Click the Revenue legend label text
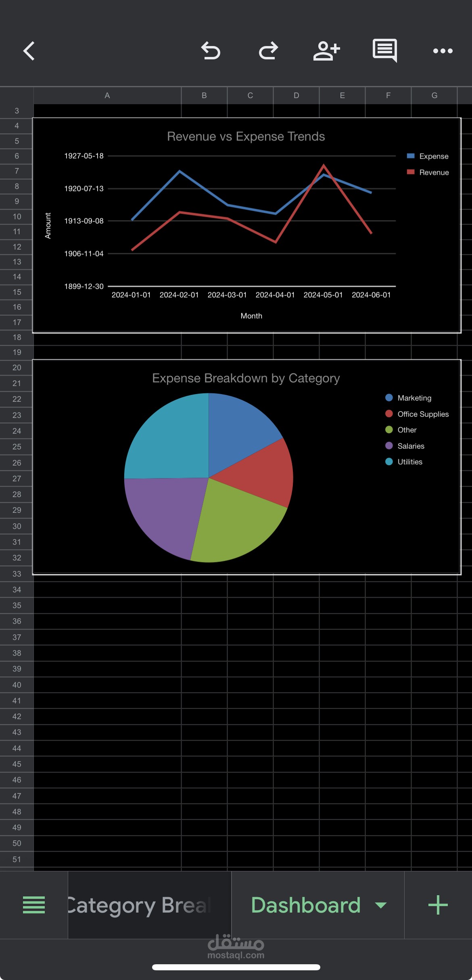The width and height of the screenshot is (472, 980). (434, 172)
